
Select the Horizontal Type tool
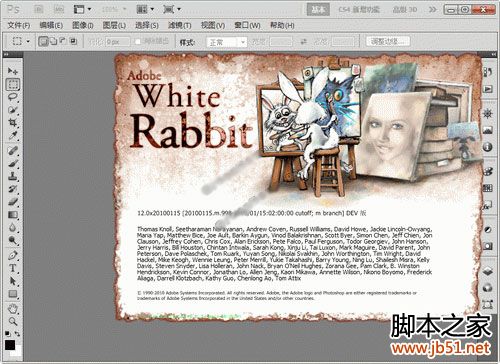[13, 268]
